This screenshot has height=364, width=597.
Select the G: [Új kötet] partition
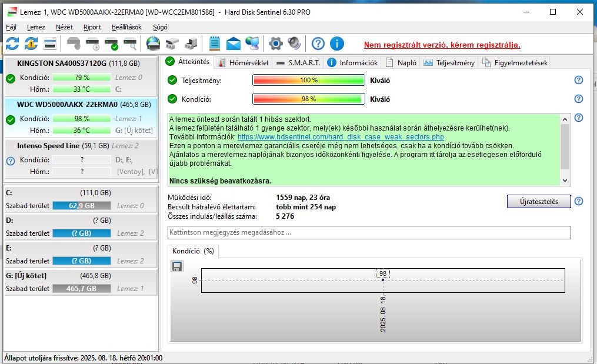tap(81, 282)
